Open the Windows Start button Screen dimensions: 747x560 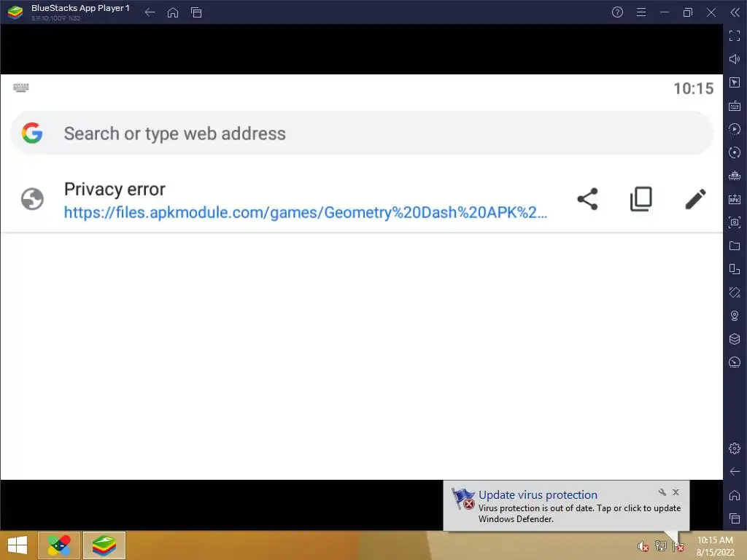click(18, 545)
